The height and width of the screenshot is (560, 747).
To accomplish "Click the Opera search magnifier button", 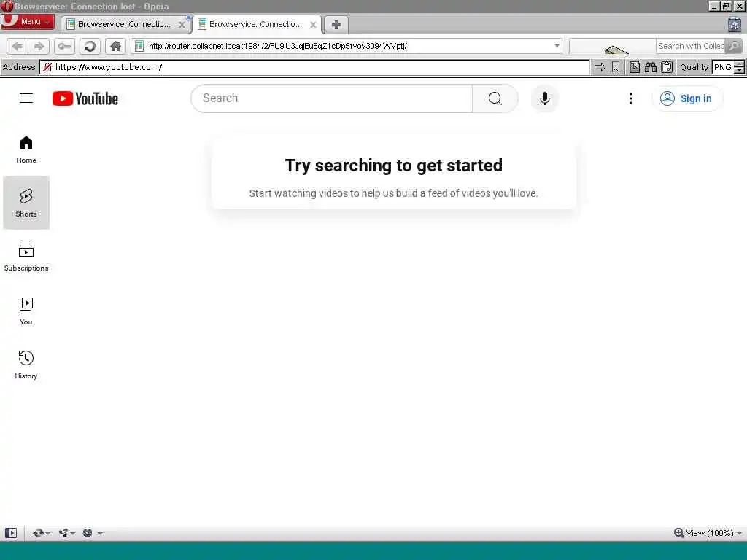I will point(734,46).
